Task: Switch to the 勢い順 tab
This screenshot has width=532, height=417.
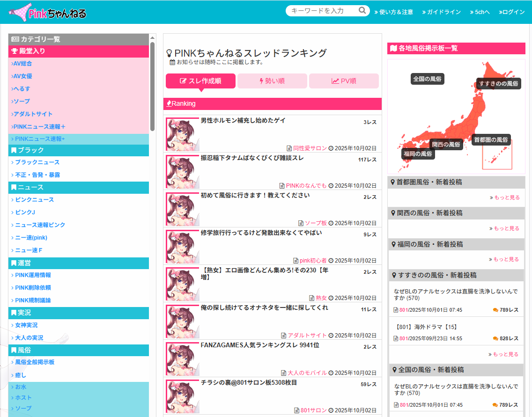Action: (272, 81)
